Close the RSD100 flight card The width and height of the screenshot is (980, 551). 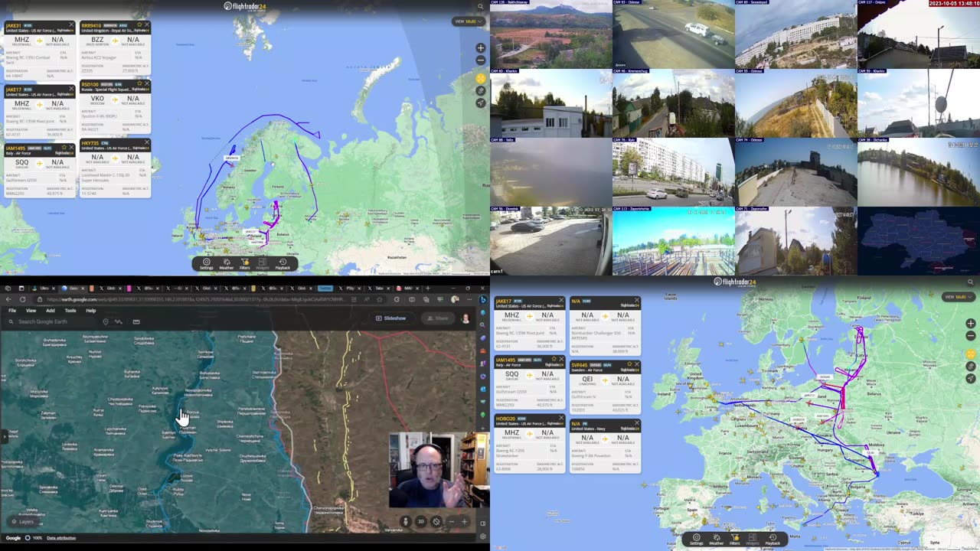pos(147,84)
